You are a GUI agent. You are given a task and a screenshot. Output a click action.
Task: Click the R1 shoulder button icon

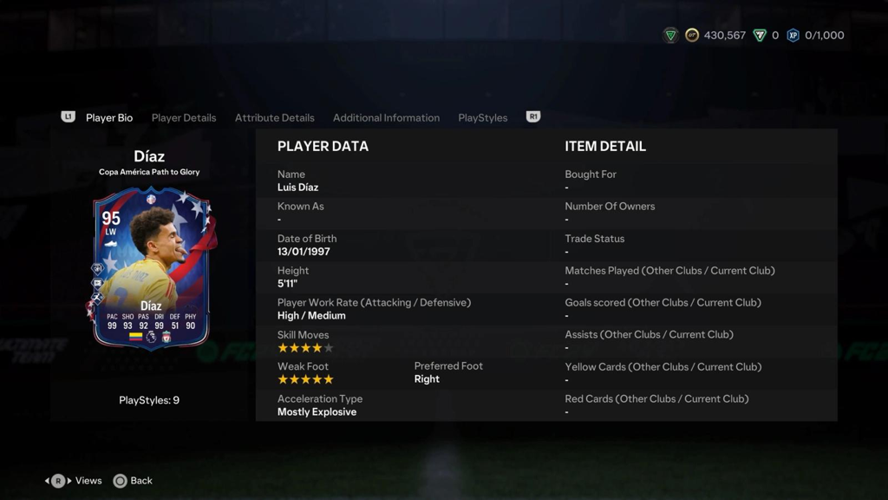click(x=533, y=117)
